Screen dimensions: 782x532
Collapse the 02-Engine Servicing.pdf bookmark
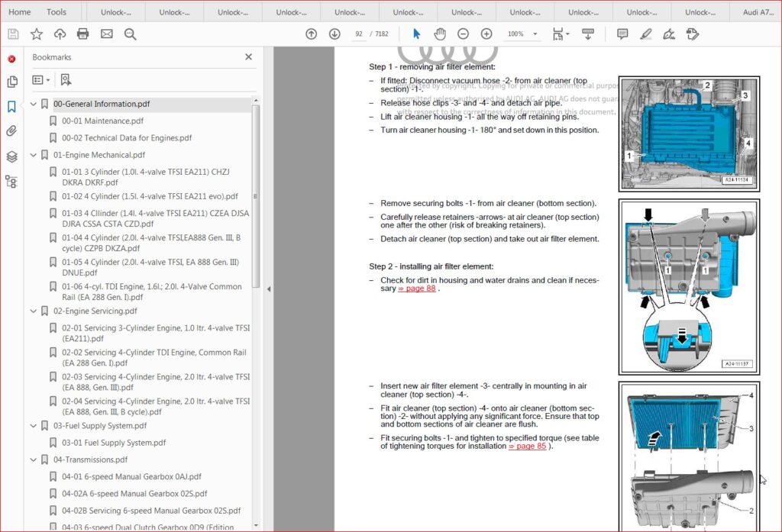tap(34, 311)
